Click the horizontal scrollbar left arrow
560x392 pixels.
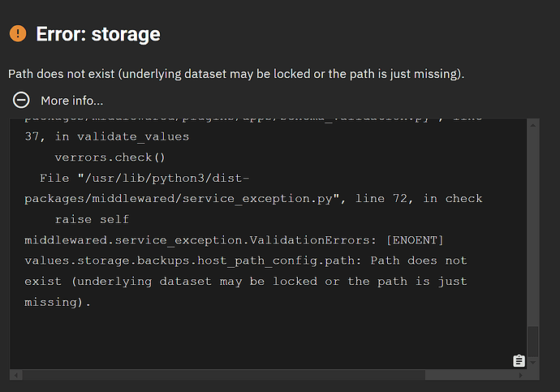[15, 375]
